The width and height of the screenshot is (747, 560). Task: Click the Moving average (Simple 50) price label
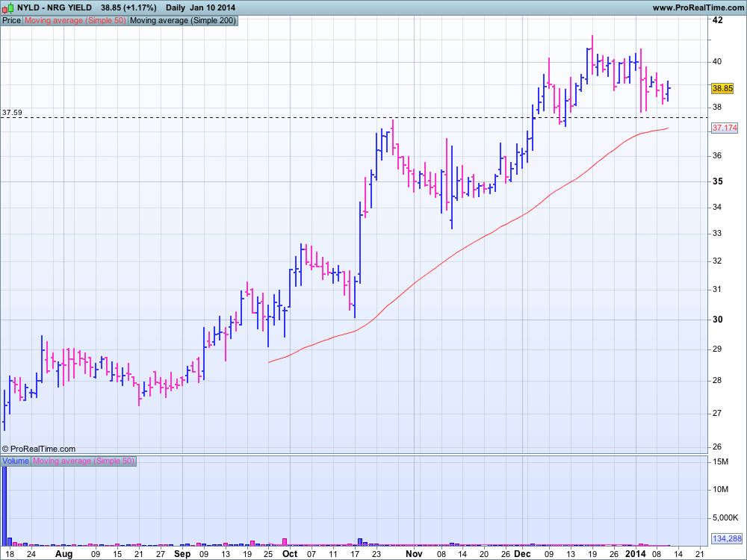pos(75,20)
